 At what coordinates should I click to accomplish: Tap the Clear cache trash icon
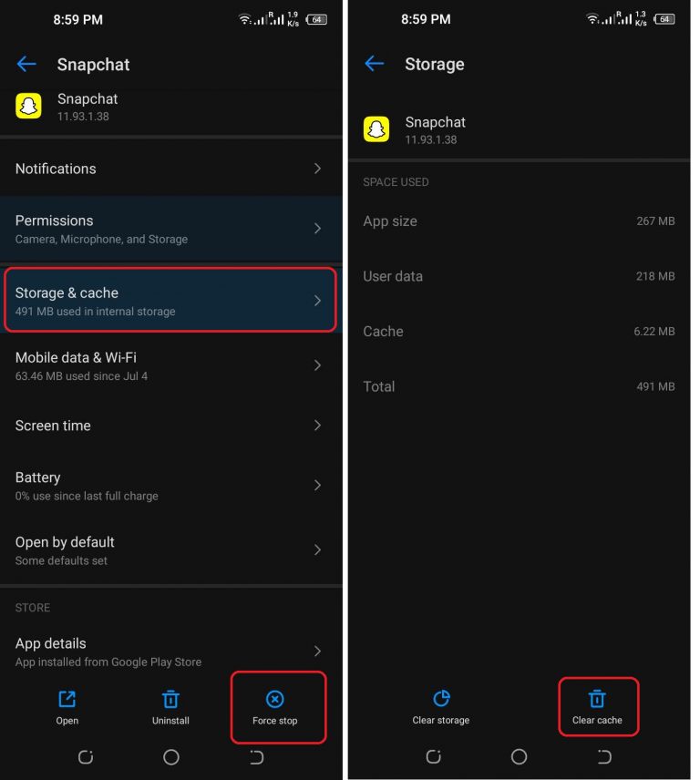(599, 699)
